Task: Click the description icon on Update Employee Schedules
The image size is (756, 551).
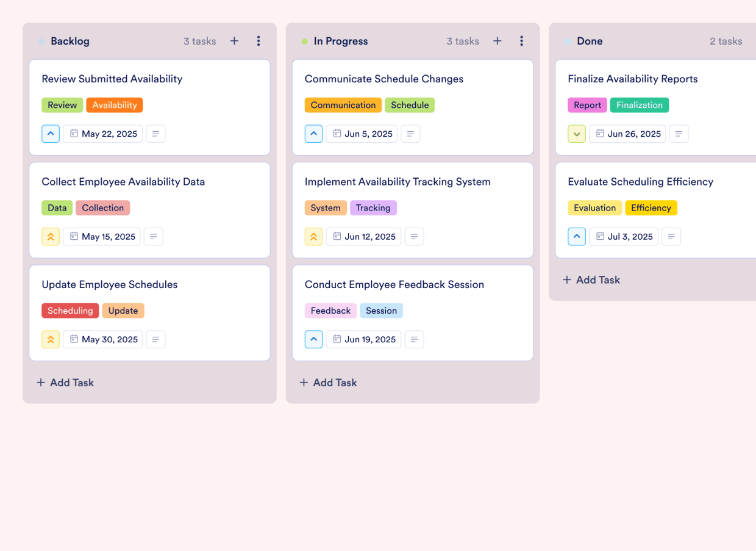Action: (x=155, y=339)
